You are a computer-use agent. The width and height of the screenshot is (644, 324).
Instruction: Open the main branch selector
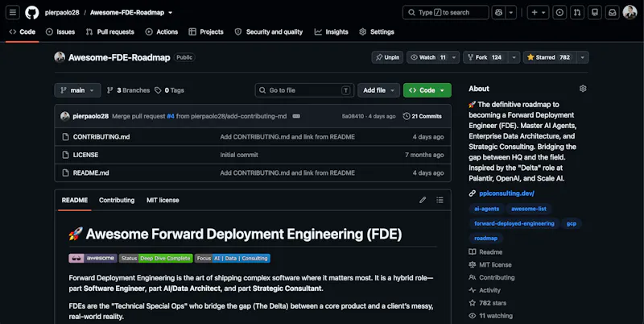click(77, 90)
